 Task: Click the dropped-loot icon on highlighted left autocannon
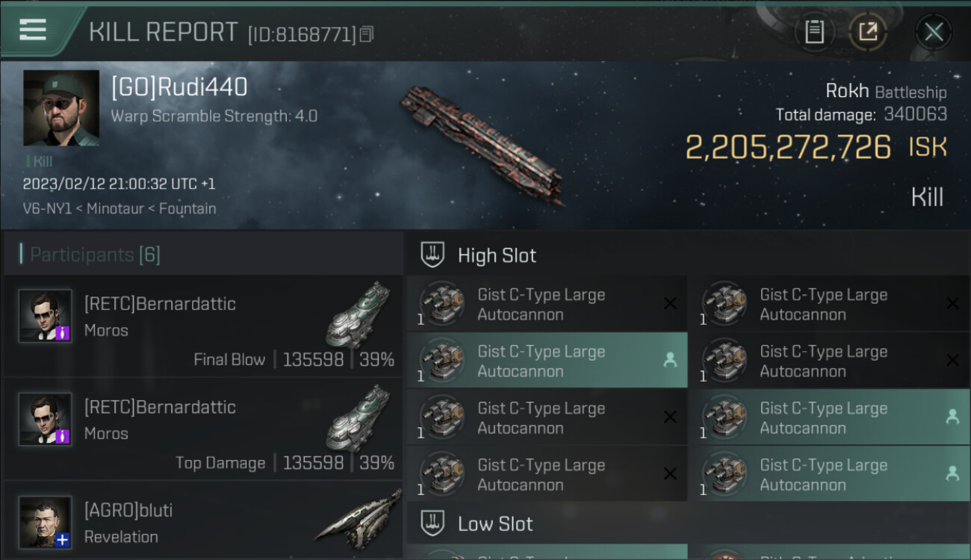670,360
